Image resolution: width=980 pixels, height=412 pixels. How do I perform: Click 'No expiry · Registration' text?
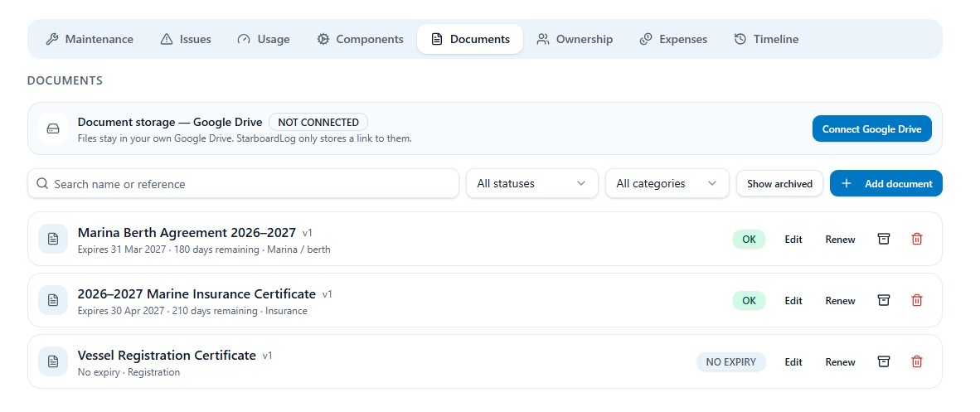coord(129,372)
